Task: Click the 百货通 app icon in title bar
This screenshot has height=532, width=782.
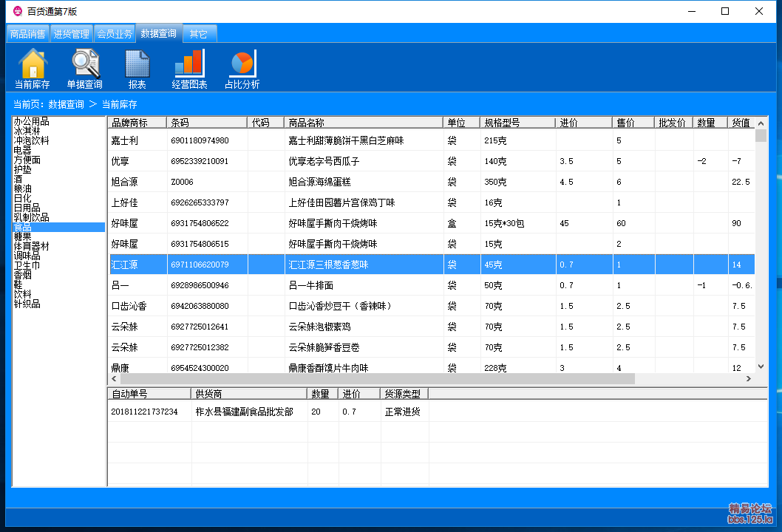Action: coord(18,11)
